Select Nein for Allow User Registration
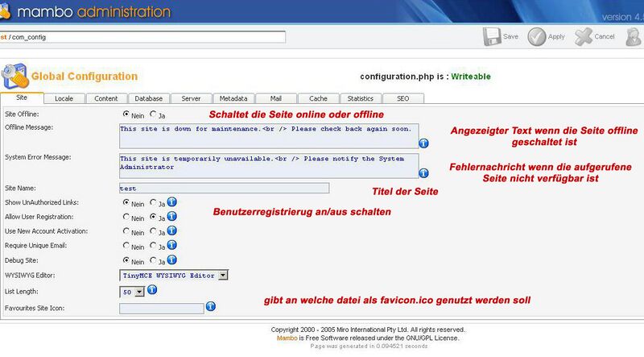This screenshot has height=357, width=644. click(x=126, y=218)
